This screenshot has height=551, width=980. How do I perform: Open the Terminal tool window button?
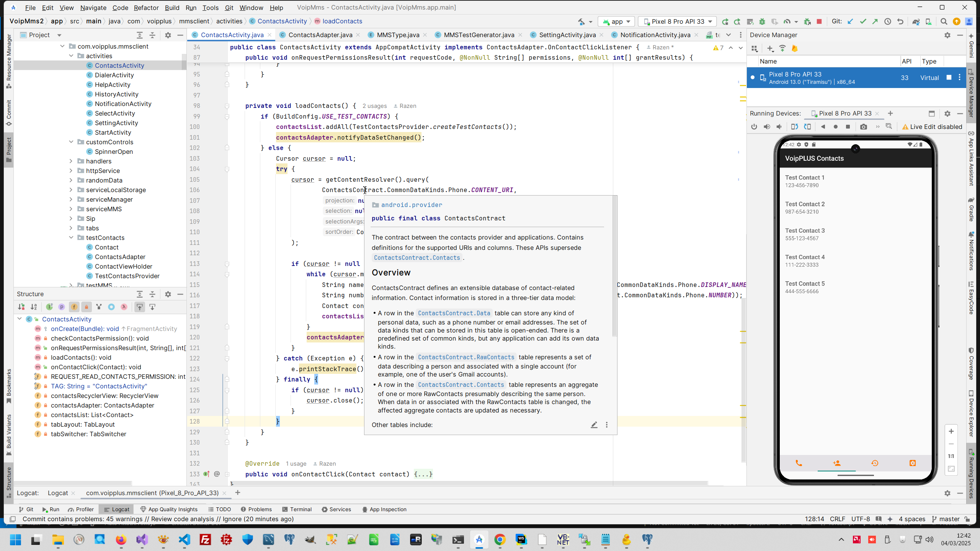click(297, 509)
